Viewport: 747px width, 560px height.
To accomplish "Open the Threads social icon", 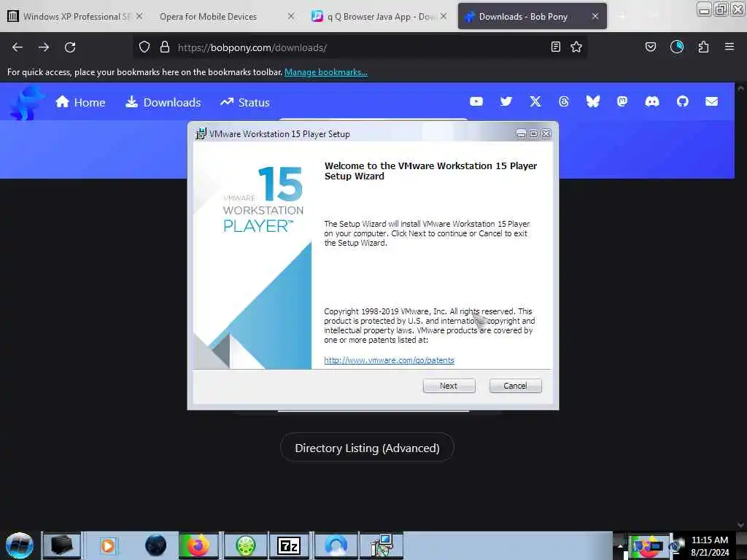I will click(x=564, y=101).
